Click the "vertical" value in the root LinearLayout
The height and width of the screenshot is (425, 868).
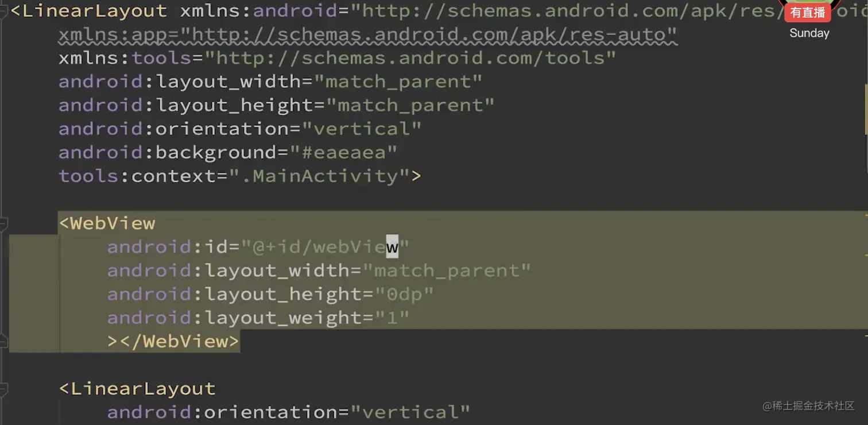pos(362,129)
